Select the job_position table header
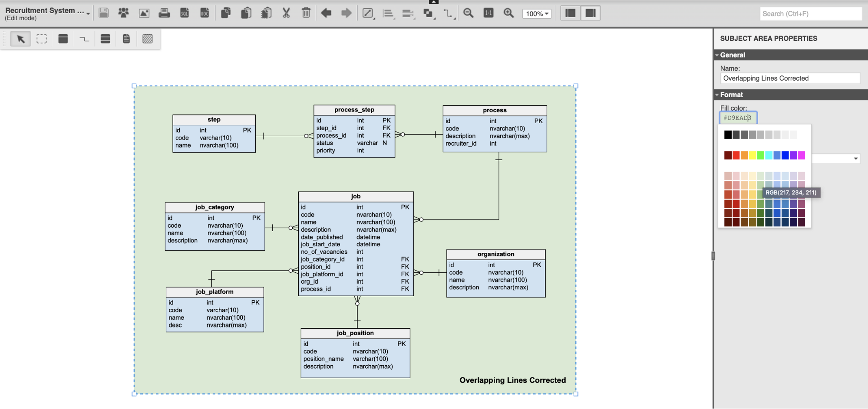Image resolution: width=868 pixels, height=409 pixels. tap(355, 333)
